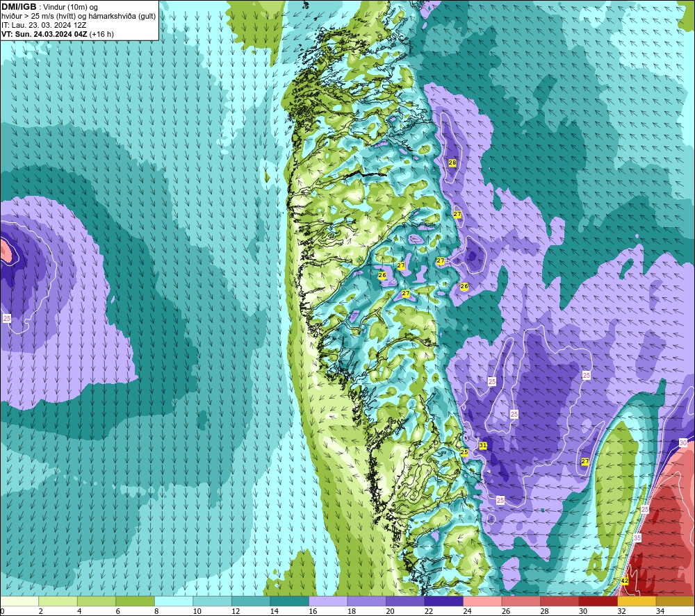The image size is (695, 616).
Task: Click the legend scale label '24'
Action: (x=467, y=612)
